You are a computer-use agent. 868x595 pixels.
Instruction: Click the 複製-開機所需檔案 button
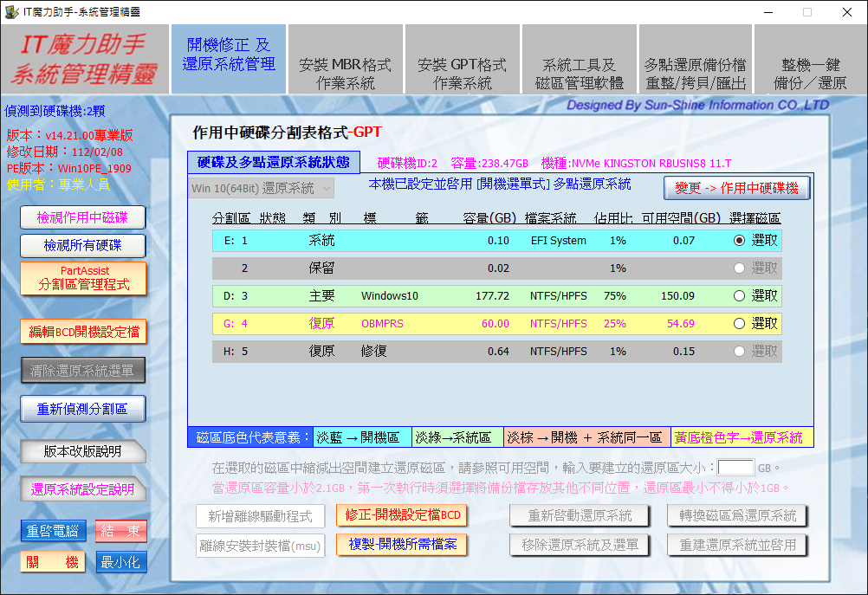[x=402, y=545]
